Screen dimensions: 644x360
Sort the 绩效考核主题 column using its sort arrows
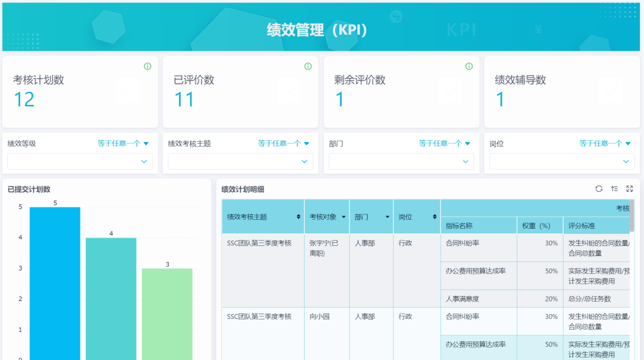pyautogui.click(x=298, y=217)
